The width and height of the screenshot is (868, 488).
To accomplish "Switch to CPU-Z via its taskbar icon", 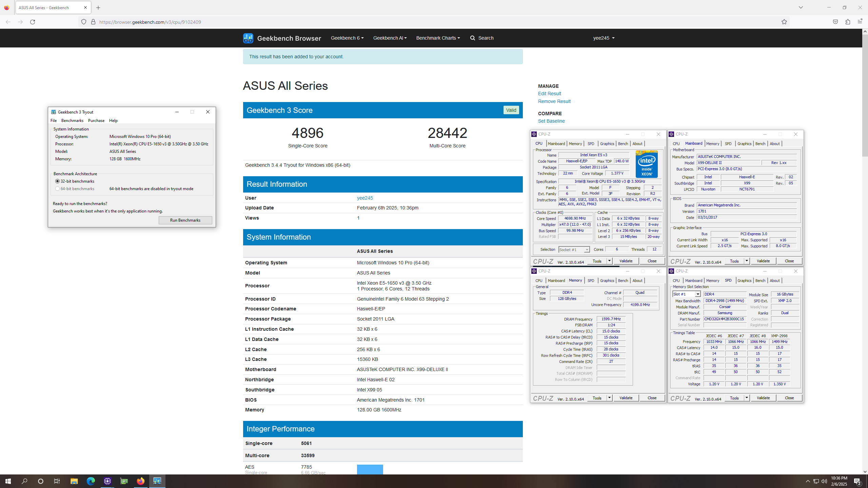I will [x=107, y=481].
